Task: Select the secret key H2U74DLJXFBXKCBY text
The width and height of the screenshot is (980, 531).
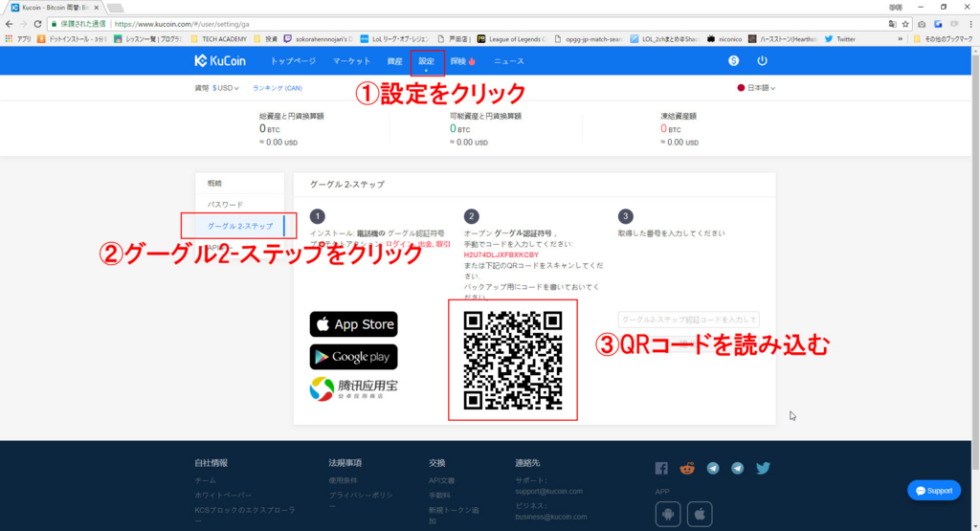Action: click(501, 254)
